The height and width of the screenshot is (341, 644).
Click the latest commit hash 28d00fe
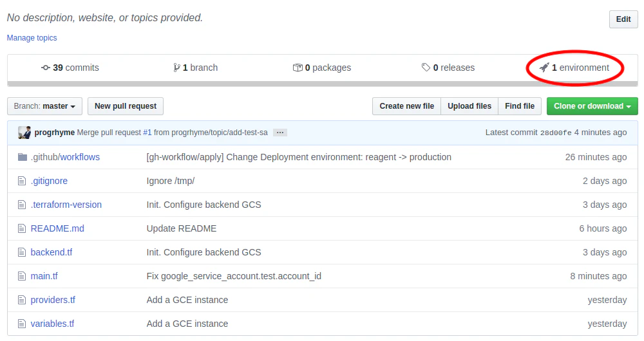tap(556, 133)
